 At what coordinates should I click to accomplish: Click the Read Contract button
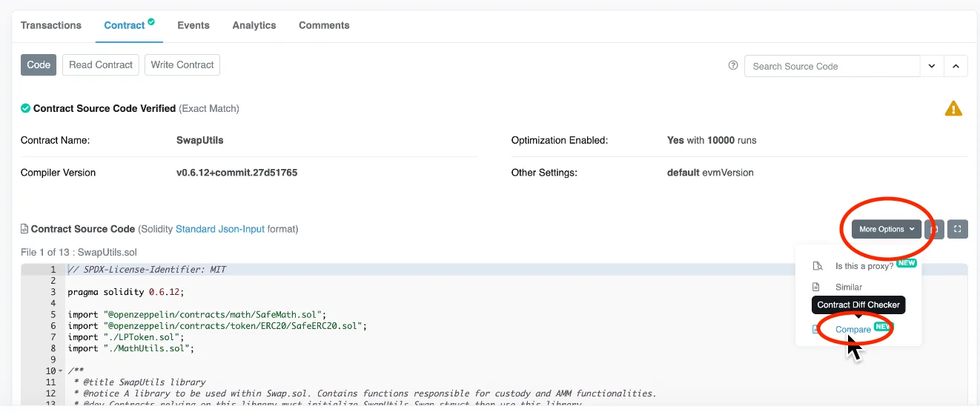[101, 65]
